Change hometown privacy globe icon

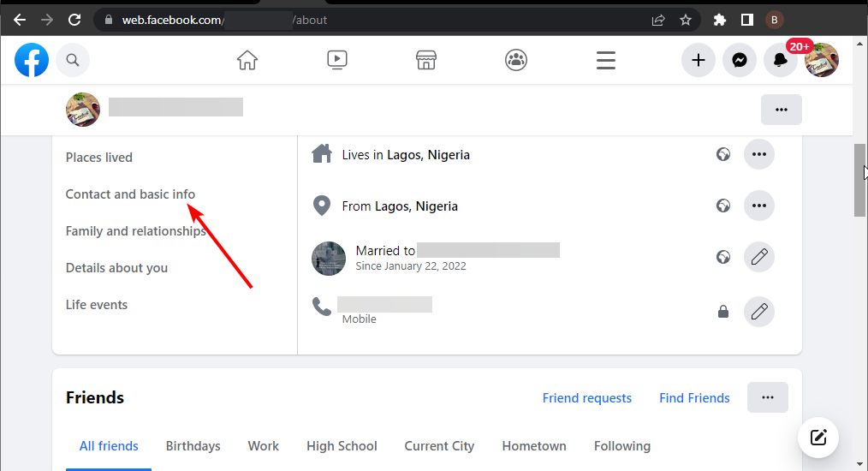click(723, 206)
